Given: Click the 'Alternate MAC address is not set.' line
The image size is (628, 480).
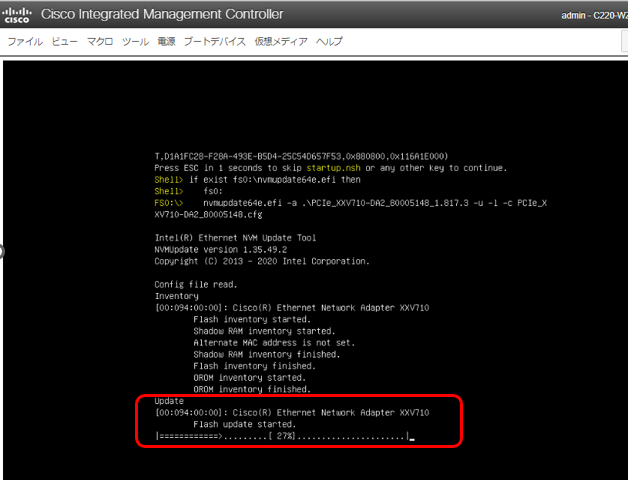Looking at the screenshot, I should point(274,343).
